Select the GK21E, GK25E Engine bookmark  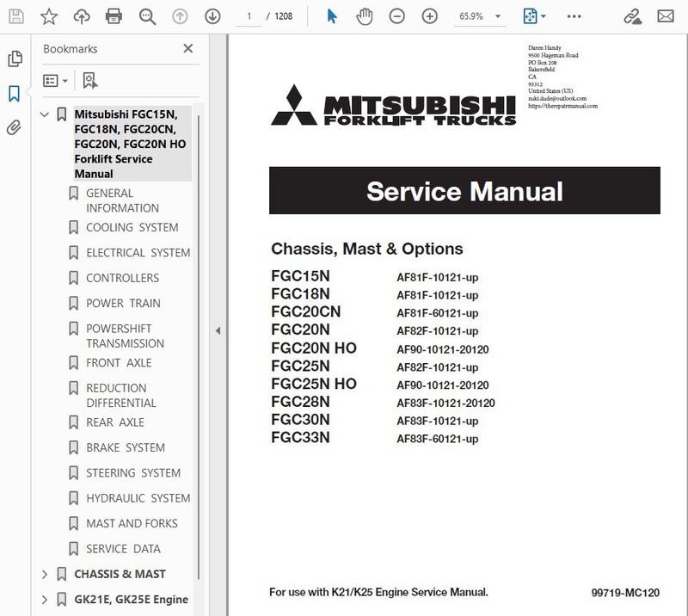point(132,600)
